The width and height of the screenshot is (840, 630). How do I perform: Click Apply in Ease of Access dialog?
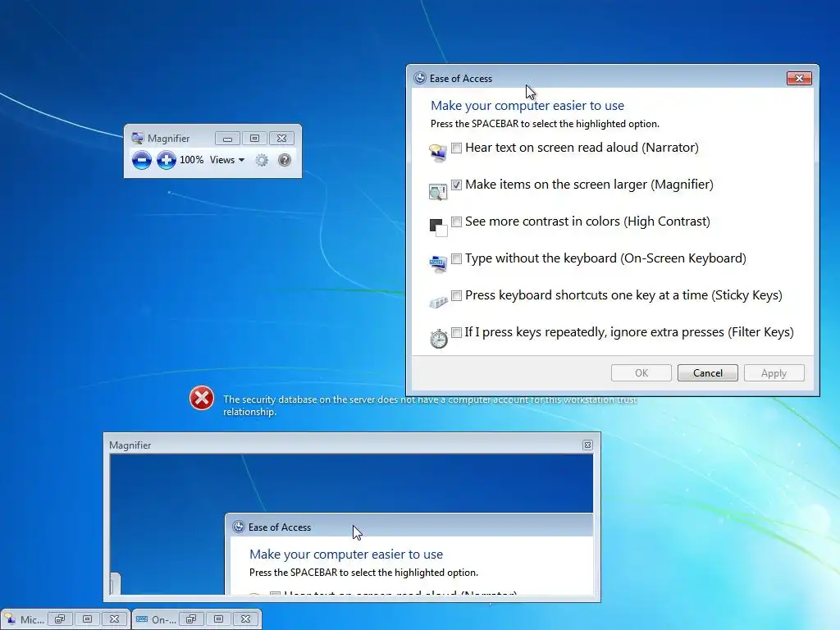pyautogui.click(x=774, y=373)
